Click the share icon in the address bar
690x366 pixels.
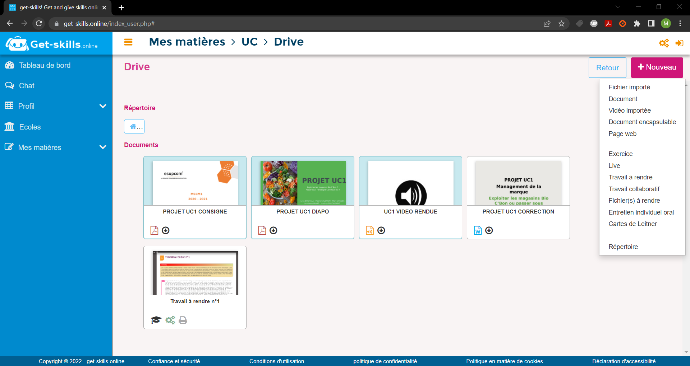pos(547,23)
